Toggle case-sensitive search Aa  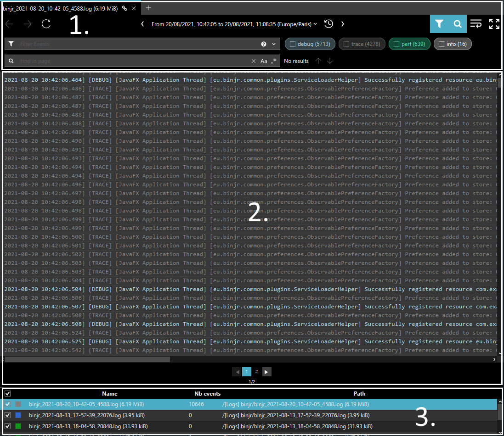point(264,61)
